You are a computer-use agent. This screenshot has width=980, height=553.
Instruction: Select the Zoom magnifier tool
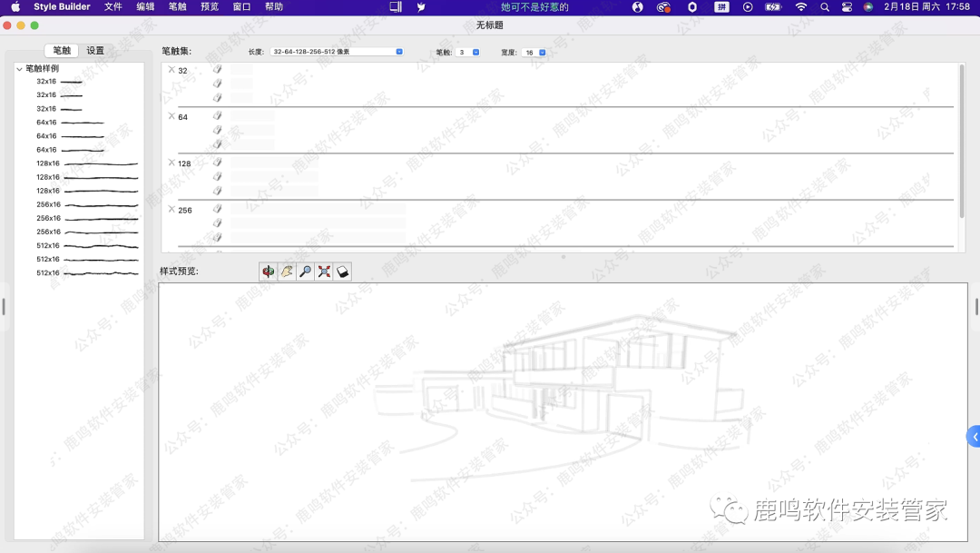pyautogui.click(x=305, y=272)
